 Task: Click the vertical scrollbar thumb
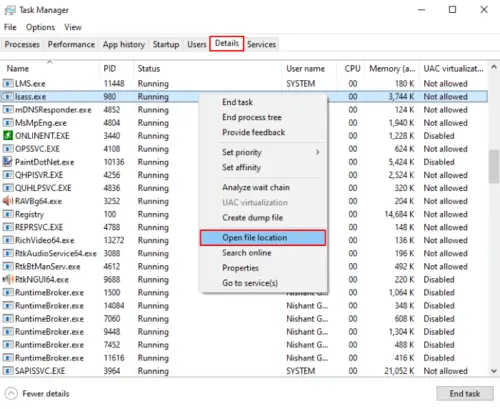coord(494,166)
